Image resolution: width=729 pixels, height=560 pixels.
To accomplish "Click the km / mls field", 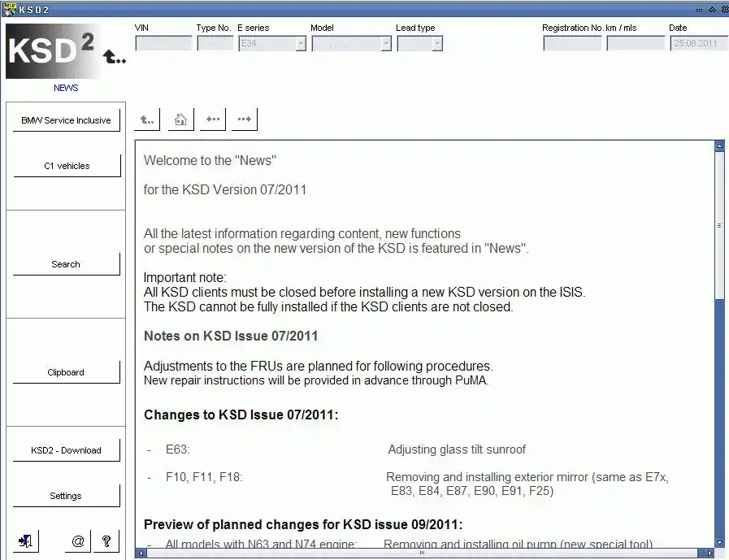I will [x=636, y=43].
